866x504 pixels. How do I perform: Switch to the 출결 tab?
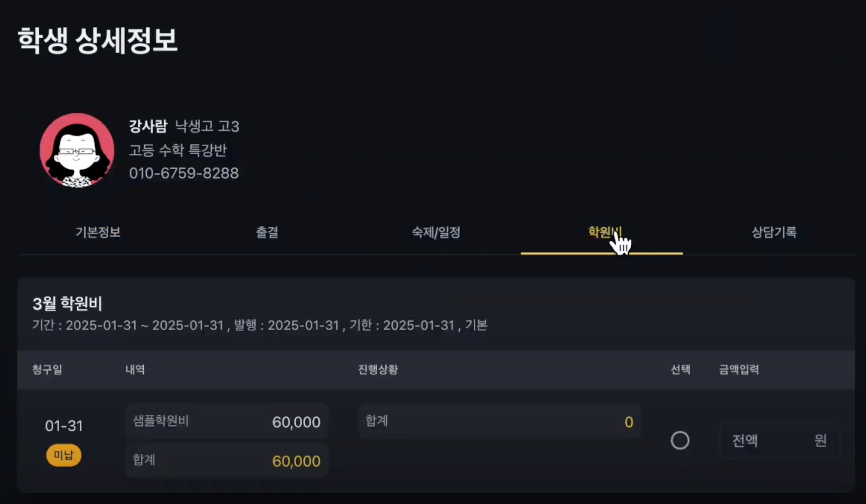267,232
